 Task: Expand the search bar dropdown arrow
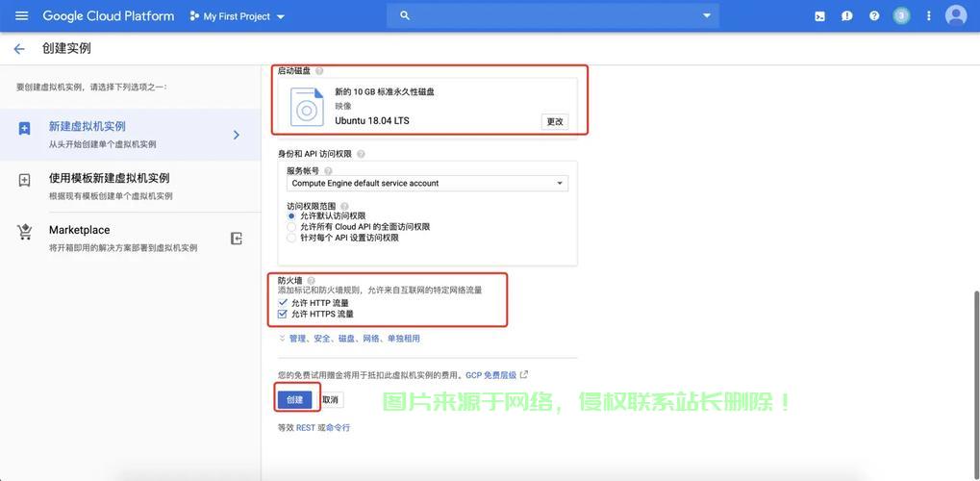point(707,15)
